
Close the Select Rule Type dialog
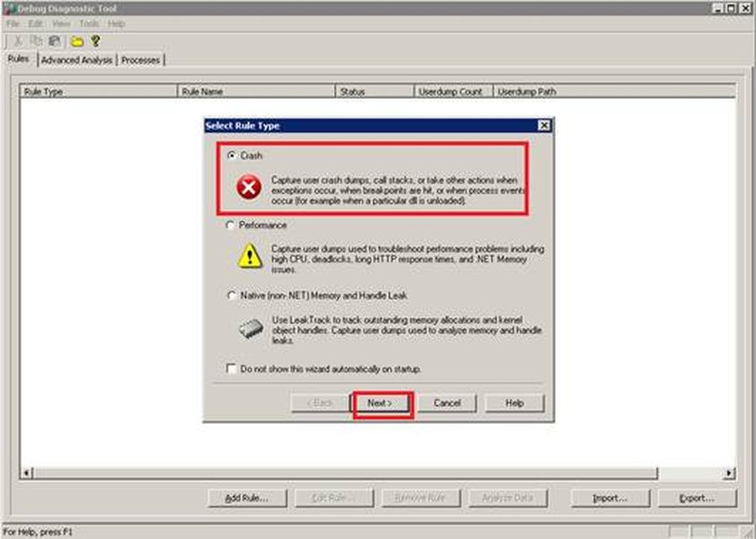coord(544,126)
